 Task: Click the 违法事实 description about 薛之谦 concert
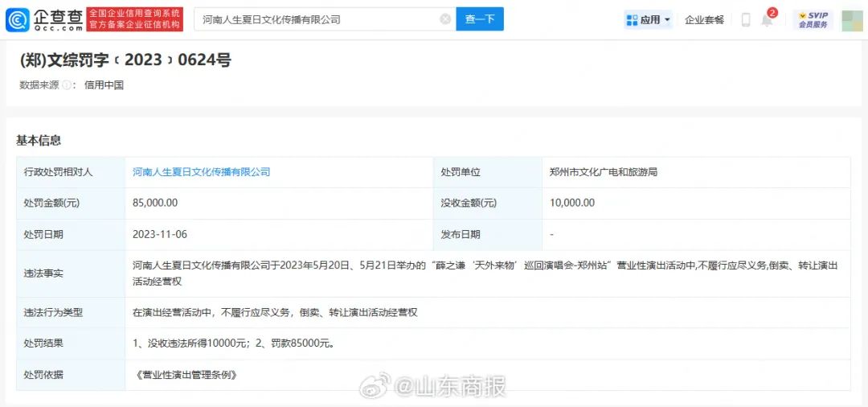tap(485, 273)
